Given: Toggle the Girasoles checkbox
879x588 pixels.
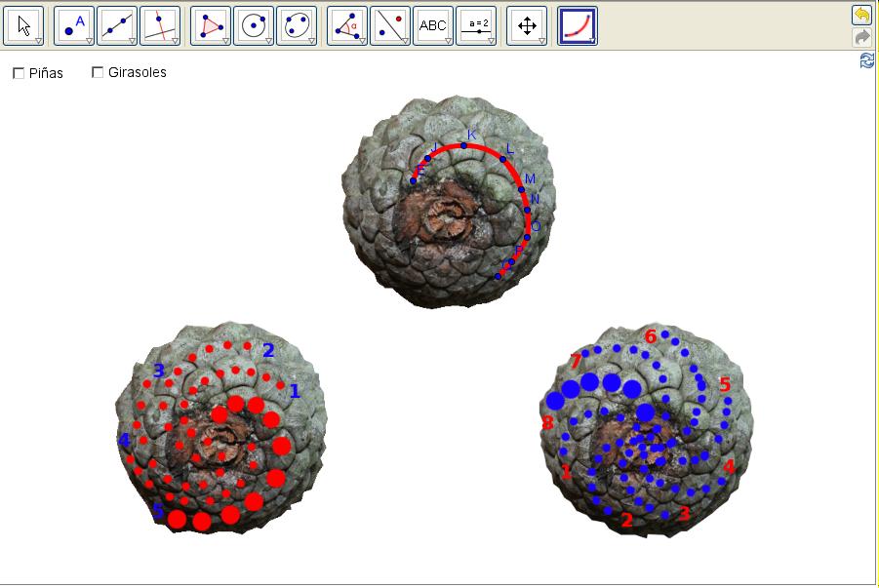Looking at the screenshot, I should point(98,72).
